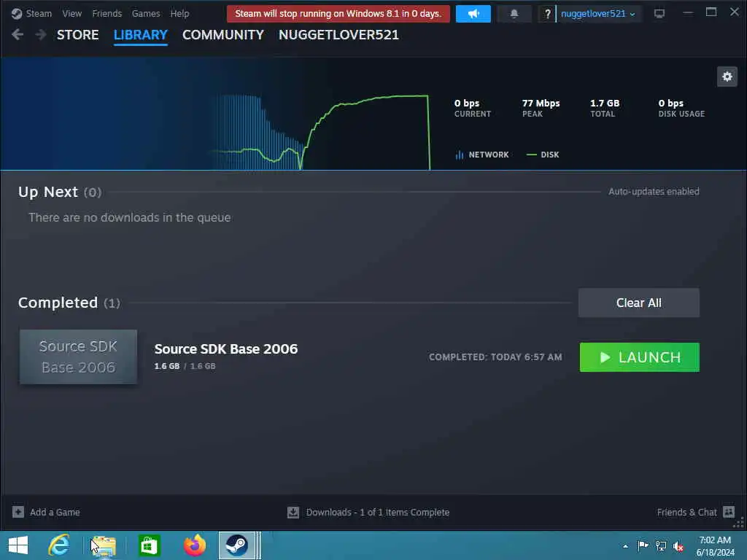The image size is (747, 560).
Task: Launch Firefox from taskbar
Action: coord(194,545)
